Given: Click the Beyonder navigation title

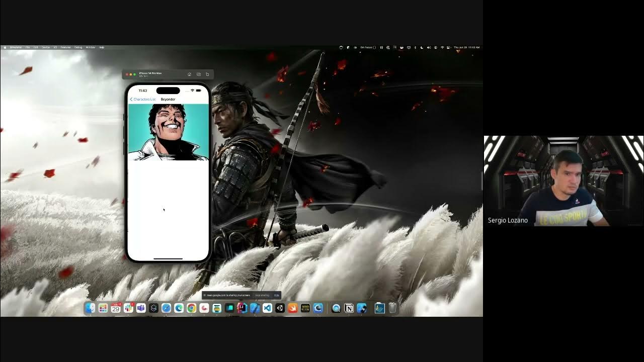Looking at the screenshot, I should coord(168,99).
